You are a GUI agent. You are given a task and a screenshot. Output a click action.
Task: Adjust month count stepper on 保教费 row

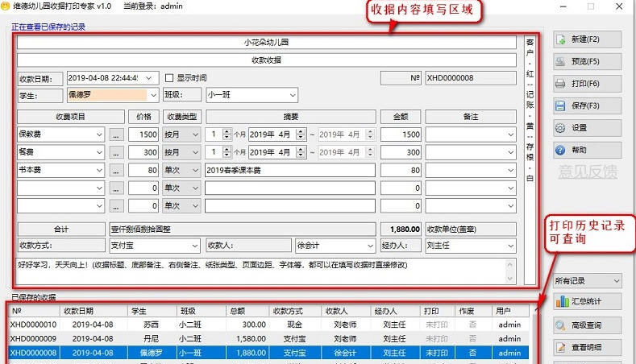click(227, 134)
